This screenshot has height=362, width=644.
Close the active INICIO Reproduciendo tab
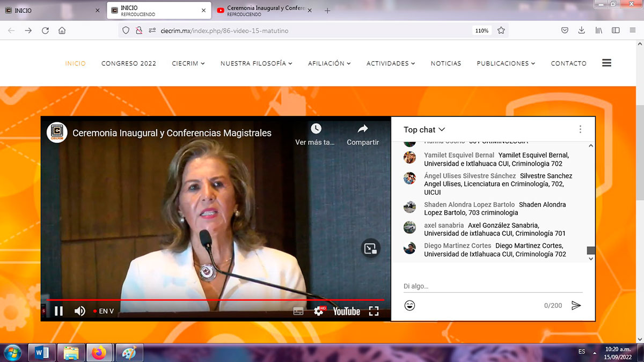[x=204, y=11]
